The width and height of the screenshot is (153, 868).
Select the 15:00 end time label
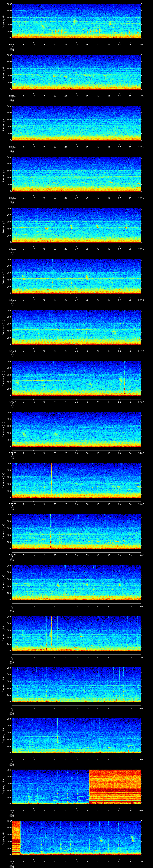point(141,44)
